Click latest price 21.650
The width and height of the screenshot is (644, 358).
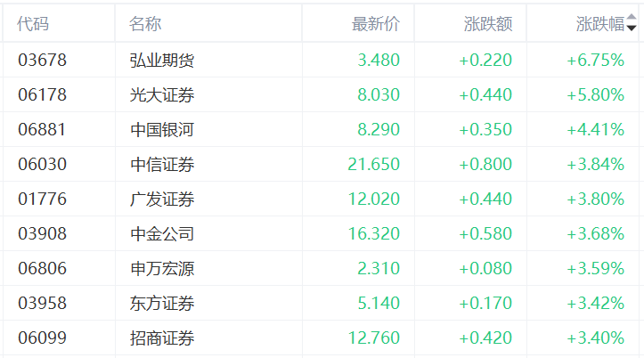(374, 164)
